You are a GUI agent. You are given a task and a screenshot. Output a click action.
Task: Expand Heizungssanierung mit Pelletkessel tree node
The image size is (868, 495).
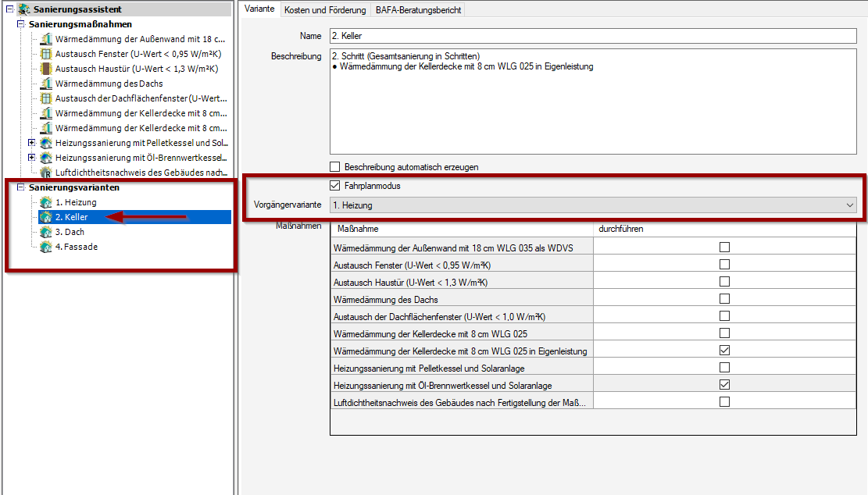coord(31,143)
